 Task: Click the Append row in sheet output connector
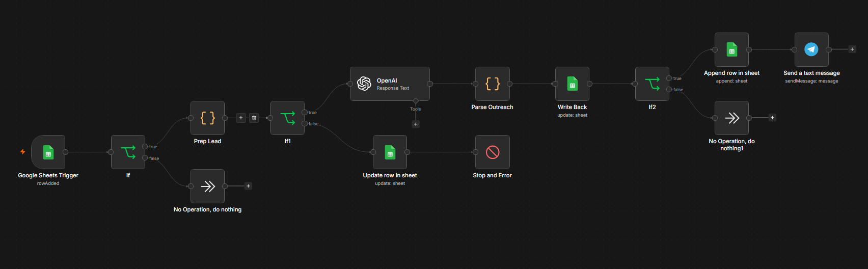(x=749, y=49)
